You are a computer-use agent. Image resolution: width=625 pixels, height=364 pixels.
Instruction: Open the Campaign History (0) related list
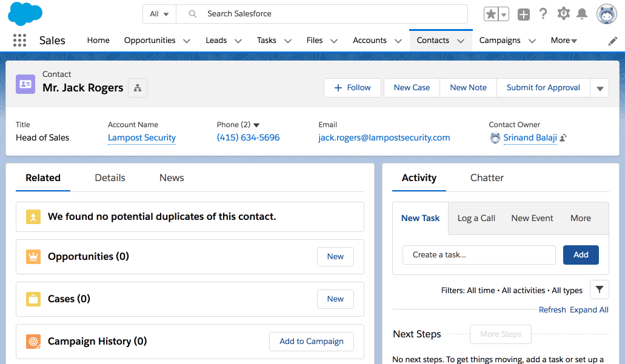(97, 342)
